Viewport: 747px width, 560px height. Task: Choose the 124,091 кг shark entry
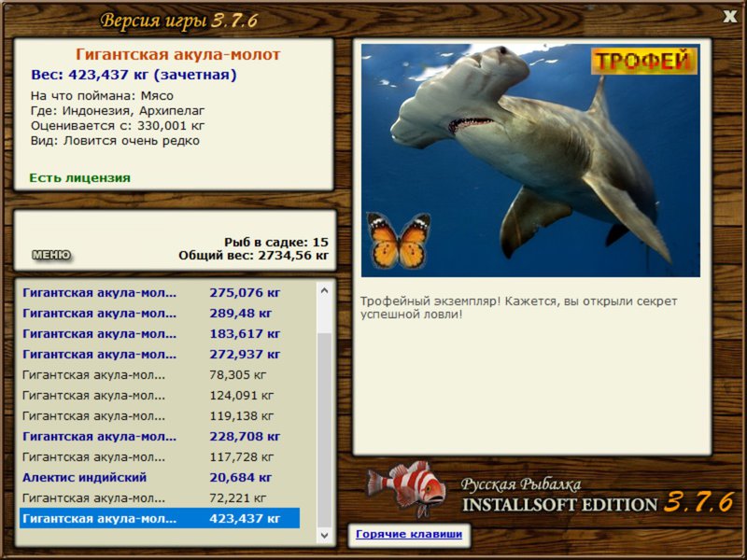160,395
